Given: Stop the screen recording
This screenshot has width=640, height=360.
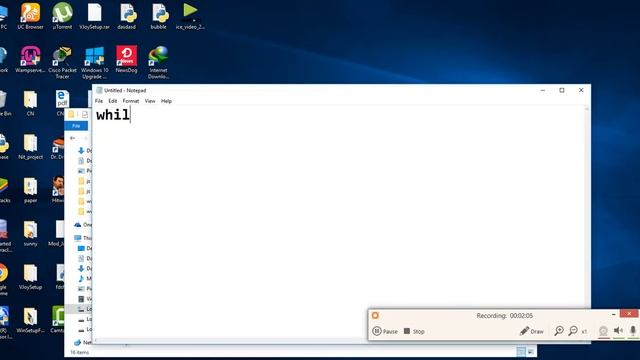Looking at the screenshot, I should pyautogui.click(x=414, y=331).
